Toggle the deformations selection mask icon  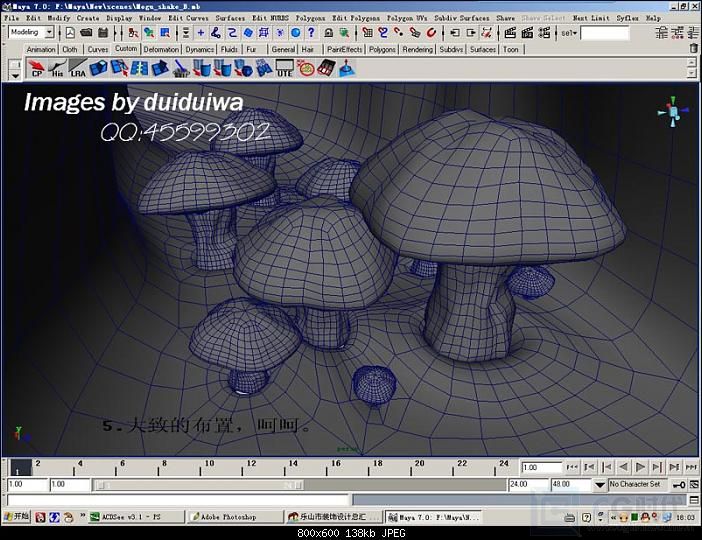point(264,32)
